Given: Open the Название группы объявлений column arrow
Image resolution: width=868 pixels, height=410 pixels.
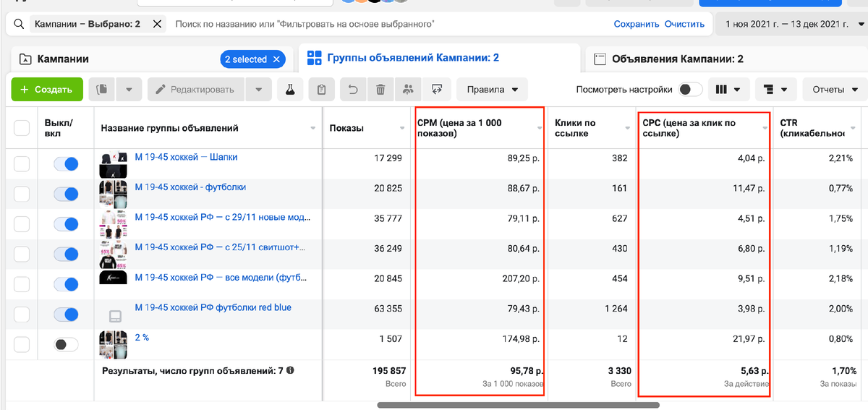Looking at the screenshot, I should pos(313,128).
